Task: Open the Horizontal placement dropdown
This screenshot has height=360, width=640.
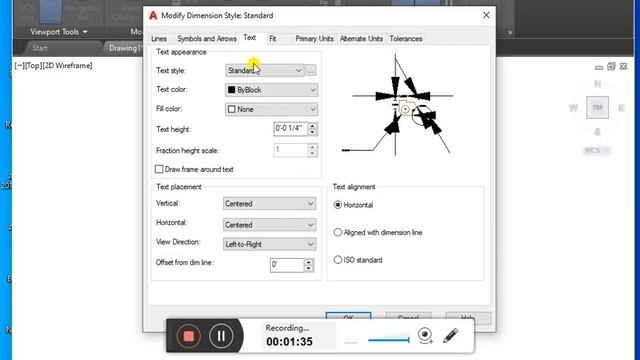Action: (269, 225)
